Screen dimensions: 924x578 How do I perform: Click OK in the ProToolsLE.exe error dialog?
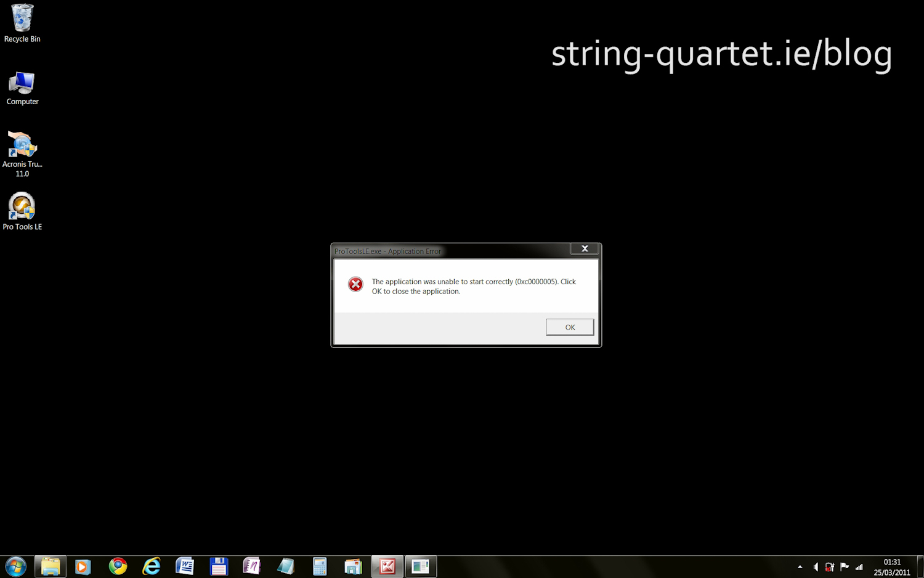pyautogui.click(x=570, y=327)
